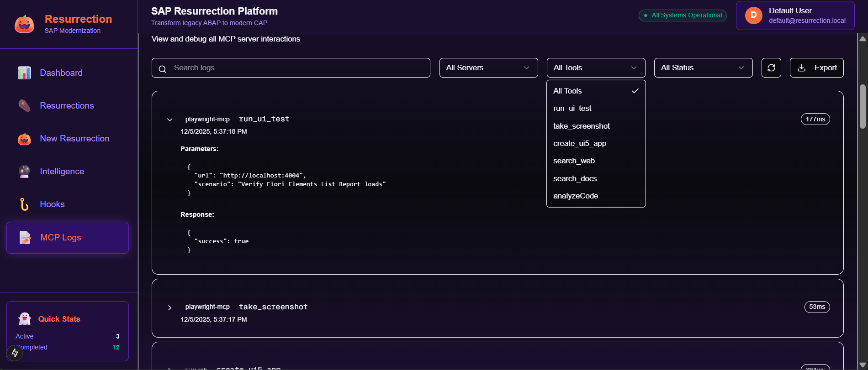Select take_screenshot from tools list
The image size is (868, 370).
coord(596,126)
